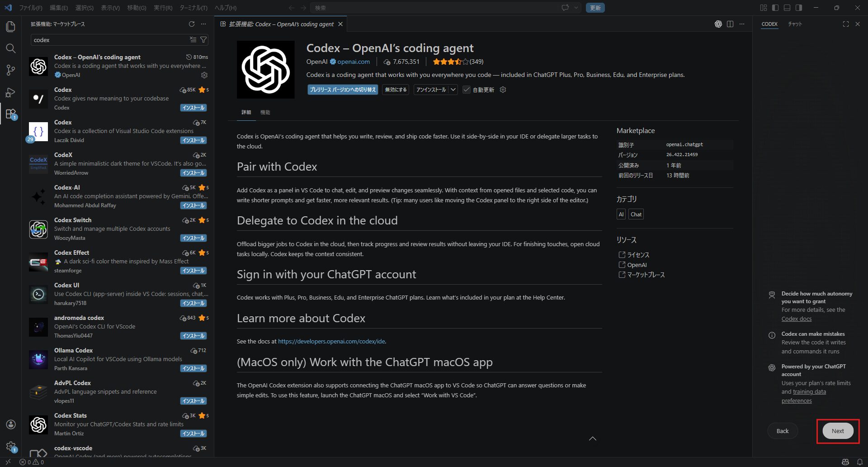This screenshot has width=868, height=467.
Task: Click the split editor right icon
Action: pos(730,24)
